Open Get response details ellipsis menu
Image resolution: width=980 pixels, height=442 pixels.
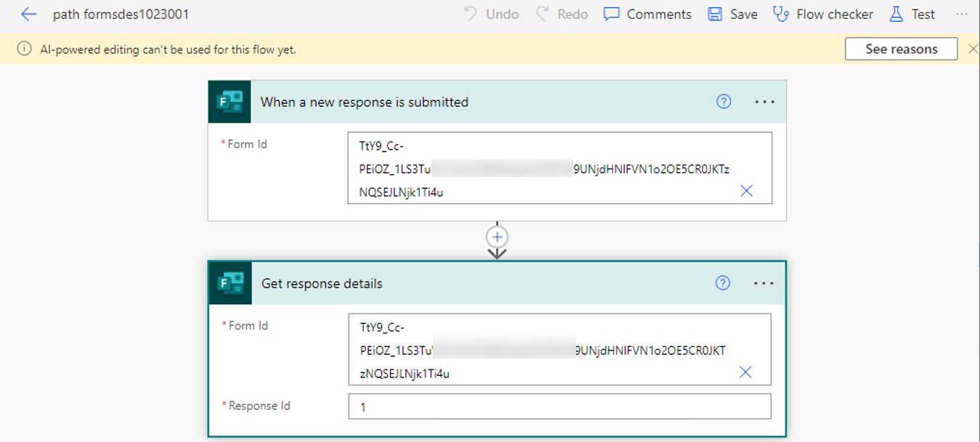point(764,284)
